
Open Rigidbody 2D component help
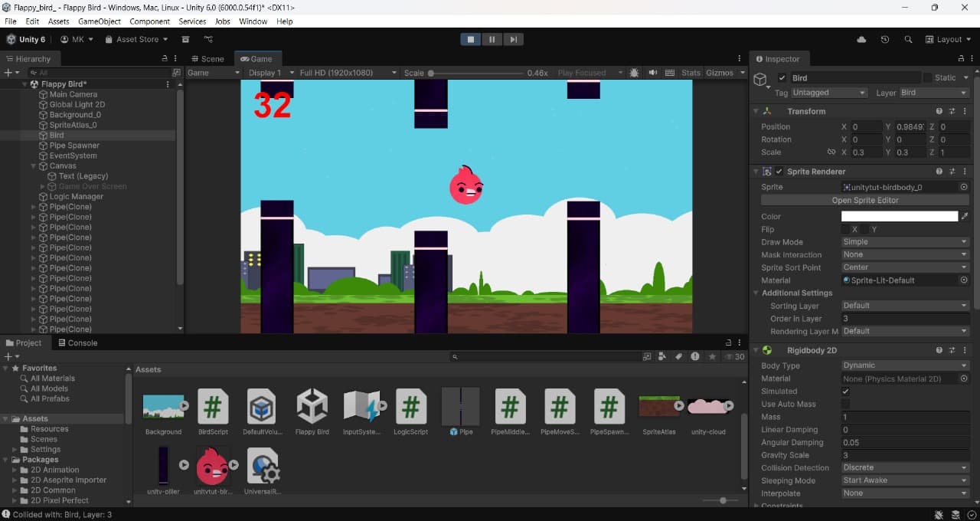coord(939,350)
